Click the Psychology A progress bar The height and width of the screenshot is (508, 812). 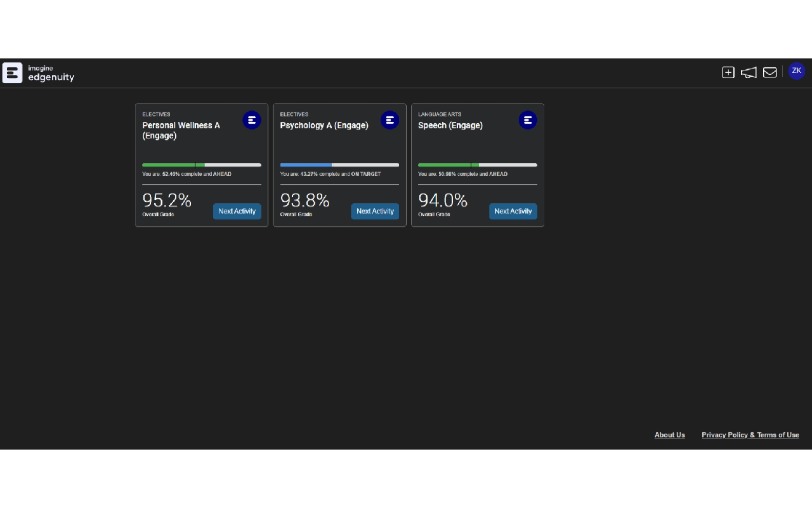click(x=339, y=164)
